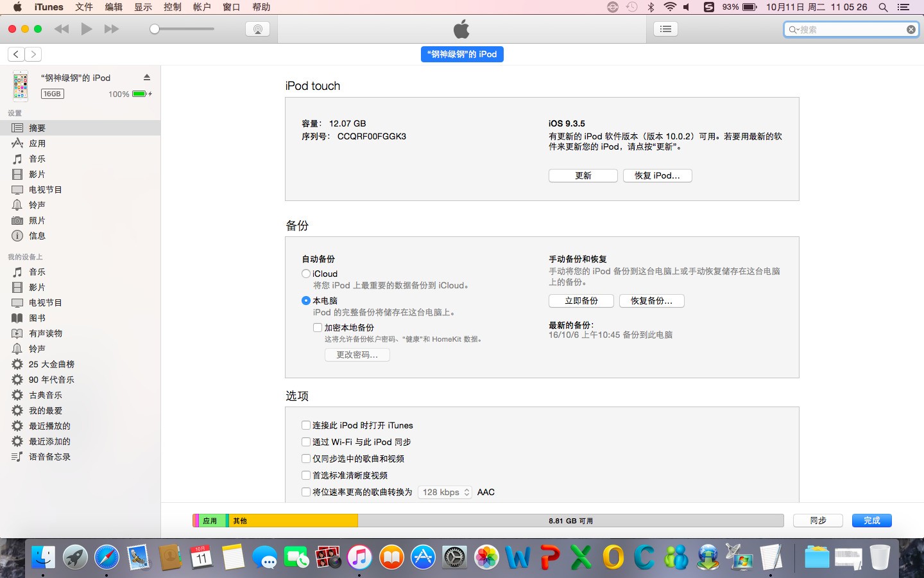Click the 更新 update button

click(x=583, y=175)
